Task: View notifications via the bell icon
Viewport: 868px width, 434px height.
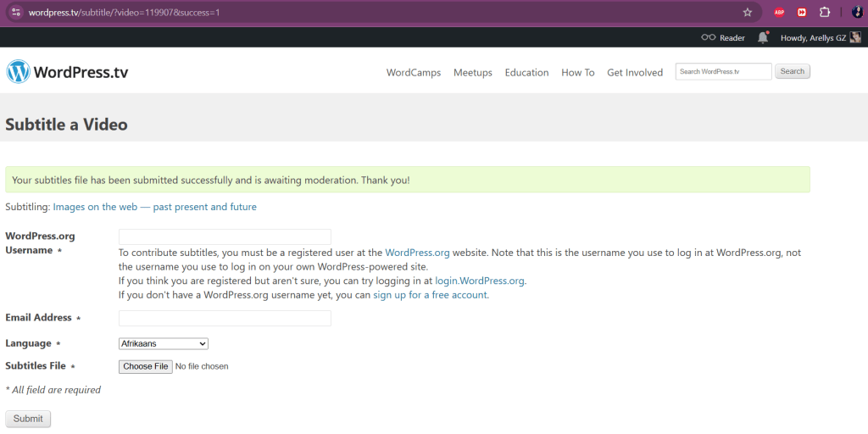Action: click(x=763, y=37)
